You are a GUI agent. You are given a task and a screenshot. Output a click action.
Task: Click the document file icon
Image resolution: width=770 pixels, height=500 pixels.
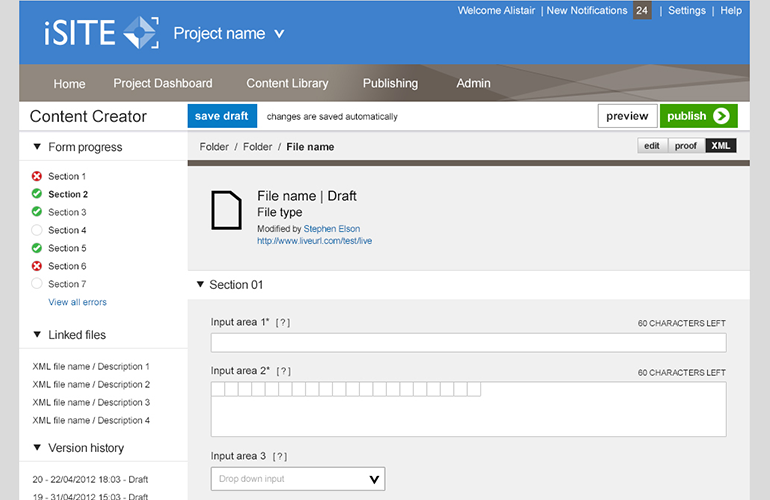point(226,210)
